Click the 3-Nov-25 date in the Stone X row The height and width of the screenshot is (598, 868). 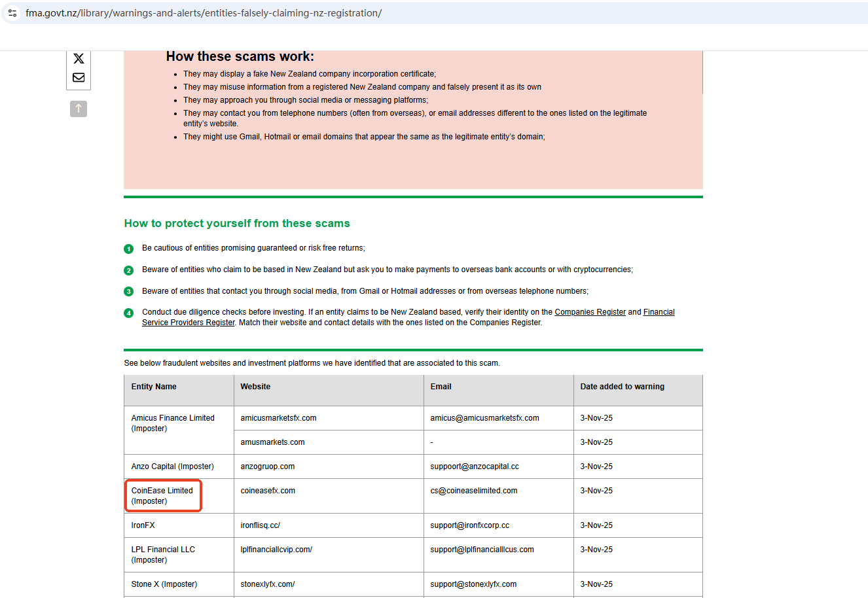[x=596, y=584]
